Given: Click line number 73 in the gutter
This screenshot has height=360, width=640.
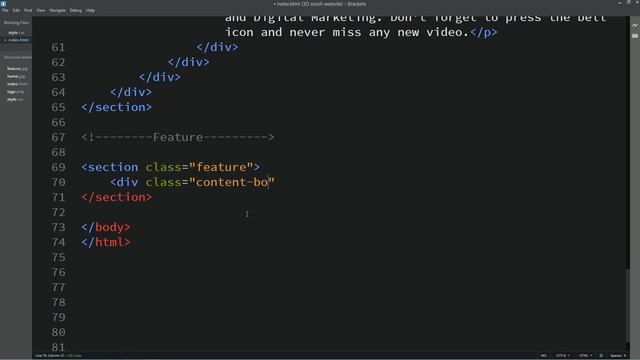Looking at the screenshot, I should click(x=58, y=227).
